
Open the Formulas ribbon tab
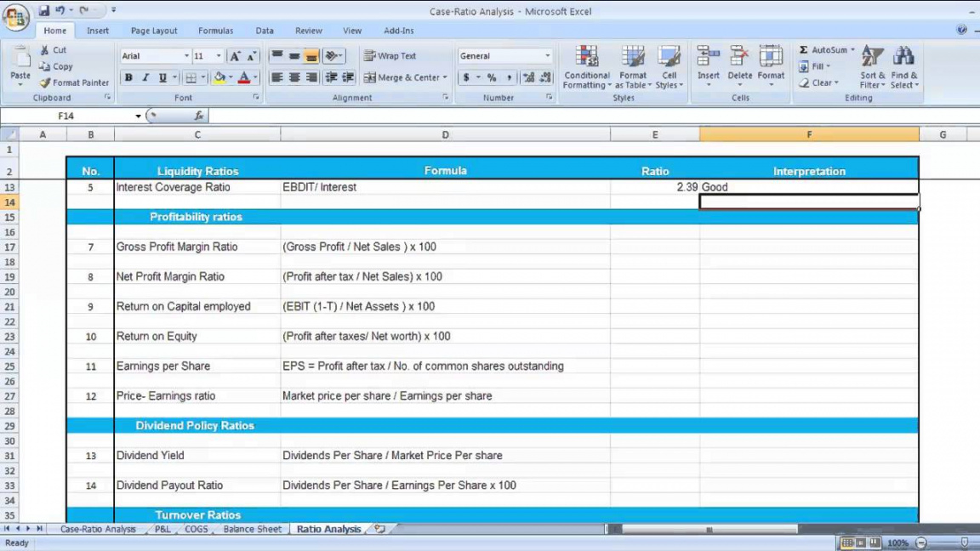click(215, 31)
